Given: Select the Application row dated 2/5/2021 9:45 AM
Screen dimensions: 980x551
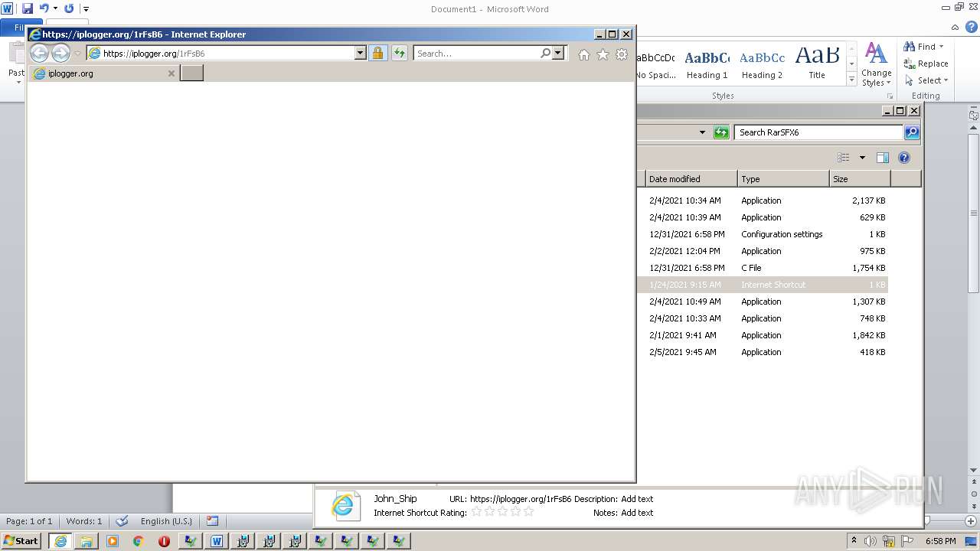Looking at the screenshot, I should [x=763, y=352].
